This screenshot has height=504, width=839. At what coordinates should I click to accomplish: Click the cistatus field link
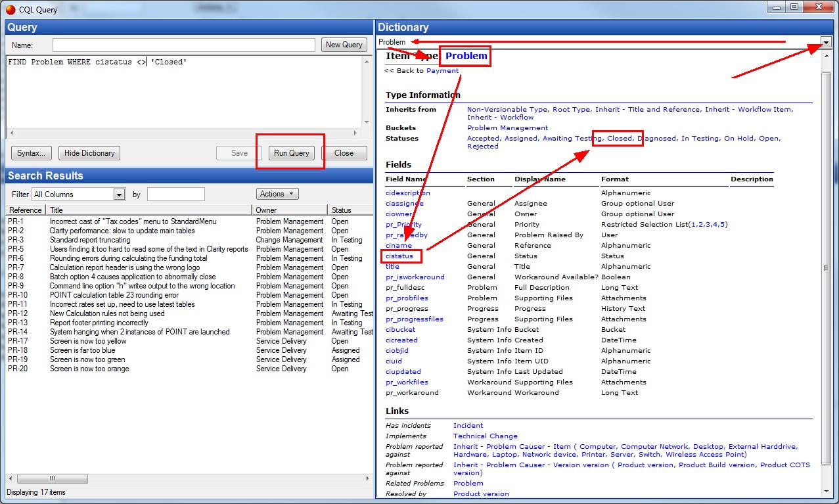(399, 256)
